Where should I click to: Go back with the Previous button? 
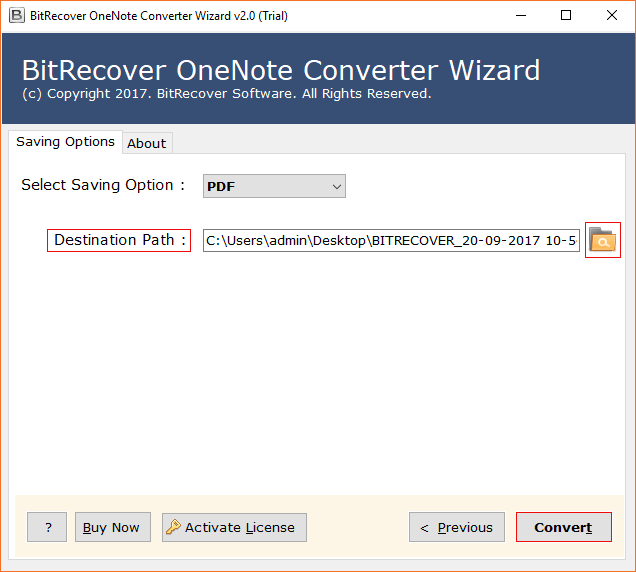(457, 527)
